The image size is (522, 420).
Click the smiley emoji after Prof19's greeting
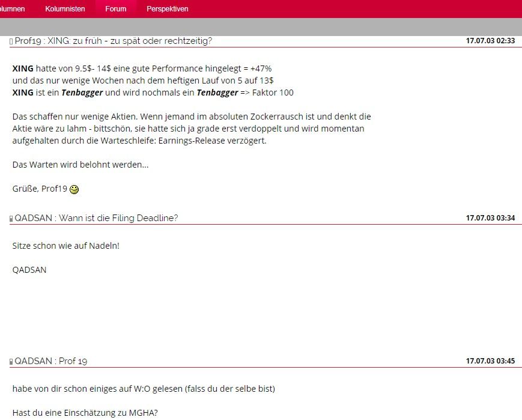[x=74, y=189]
